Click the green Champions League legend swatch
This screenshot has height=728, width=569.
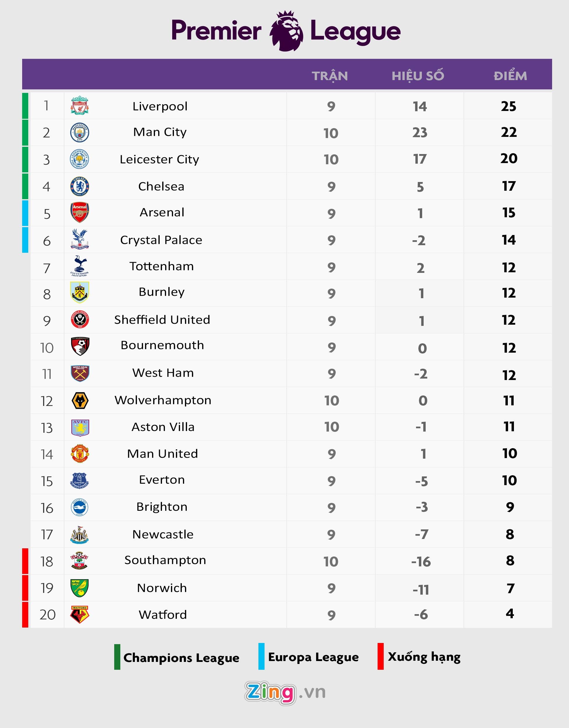tap(117, 657)
